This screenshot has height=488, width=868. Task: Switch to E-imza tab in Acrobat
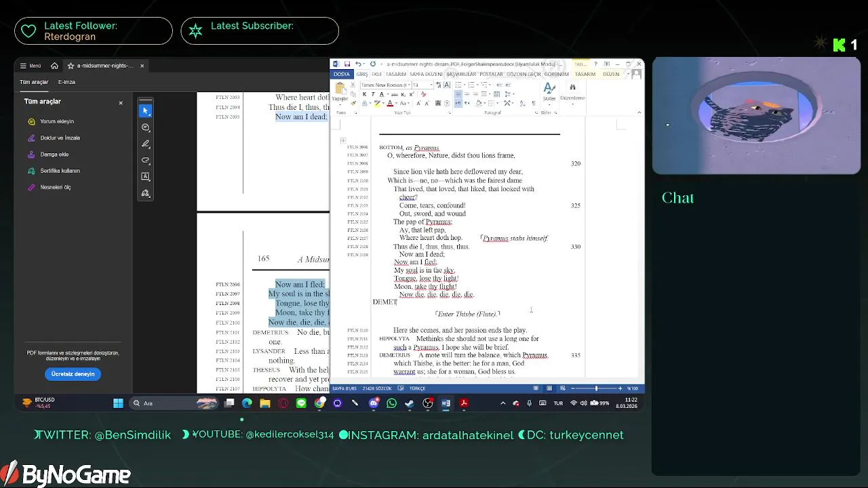[x=66, y=82]
